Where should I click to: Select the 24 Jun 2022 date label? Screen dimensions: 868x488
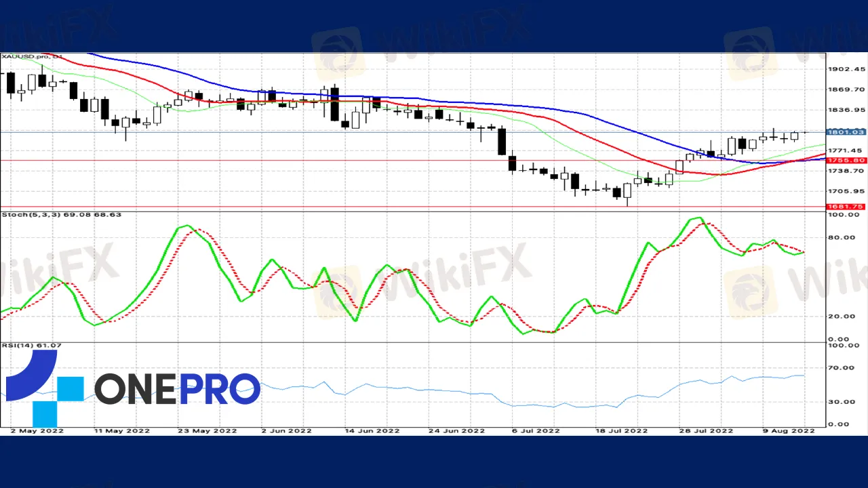pyautogui.click(x=456, y=430)
